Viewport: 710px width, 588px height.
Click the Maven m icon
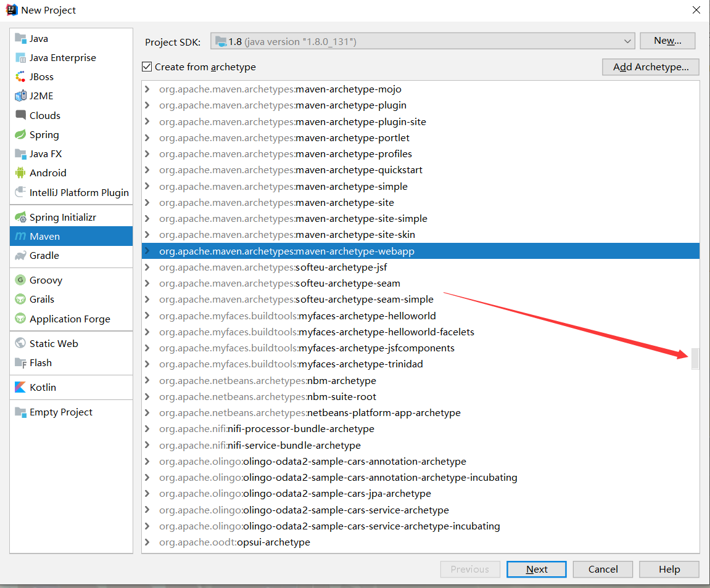point(20,236)
